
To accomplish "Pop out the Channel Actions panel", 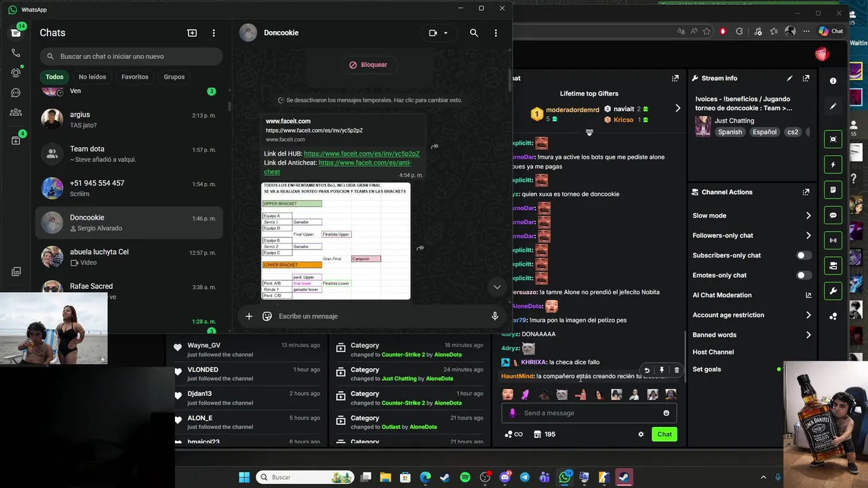I will 806,192.
